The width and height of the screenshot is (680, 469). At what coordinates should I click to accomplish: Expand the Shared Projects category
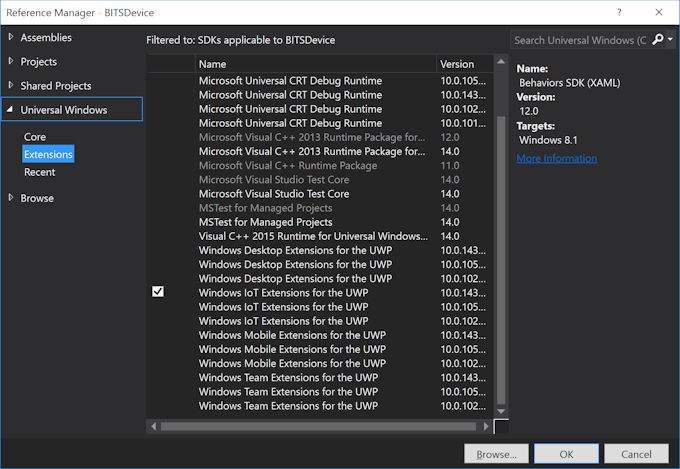(11, 86)
